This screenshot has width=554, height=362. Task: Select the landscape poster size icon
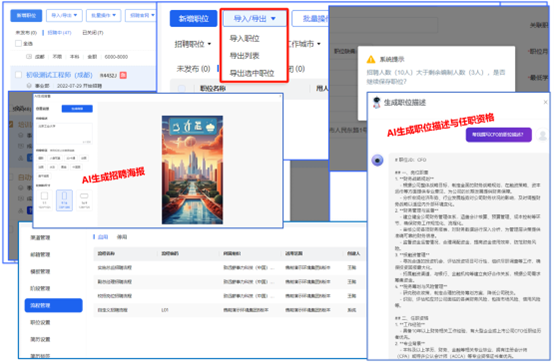tap(84, 196)
